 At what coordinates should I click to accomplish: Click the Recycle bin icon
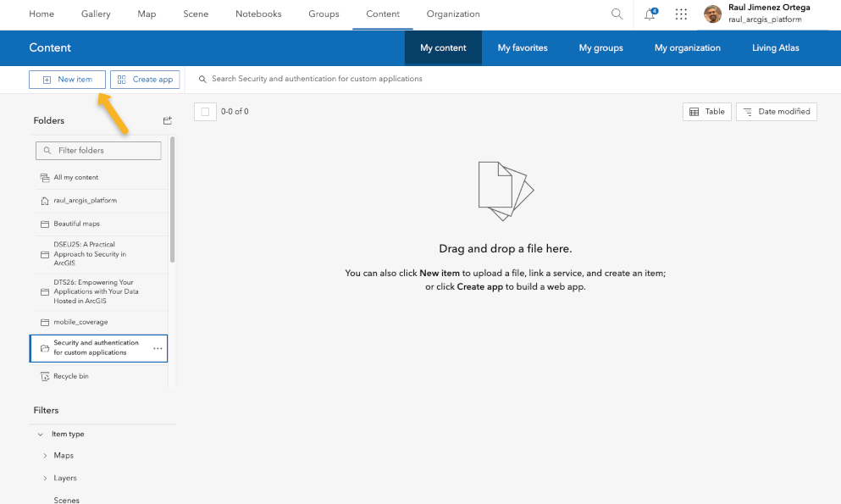tap(45, 376)
